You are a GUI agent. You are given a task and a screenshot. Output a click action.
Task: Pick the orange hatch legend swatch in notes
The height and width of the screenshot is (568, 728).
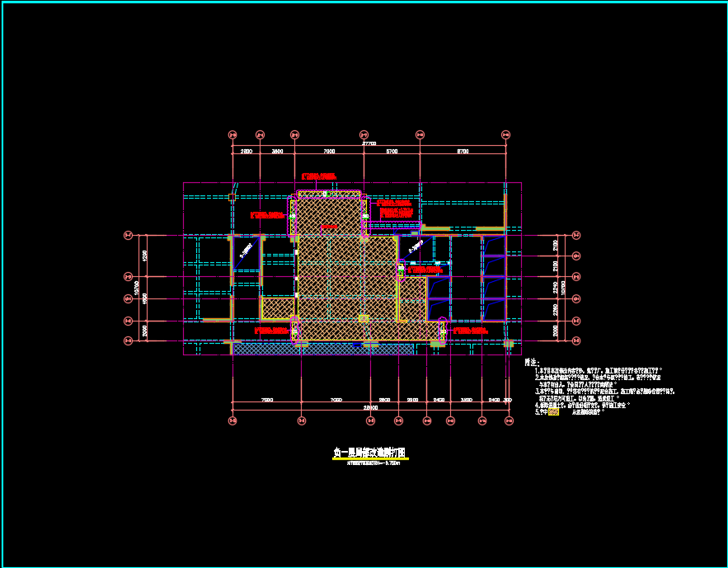click(x=553, y=411)
